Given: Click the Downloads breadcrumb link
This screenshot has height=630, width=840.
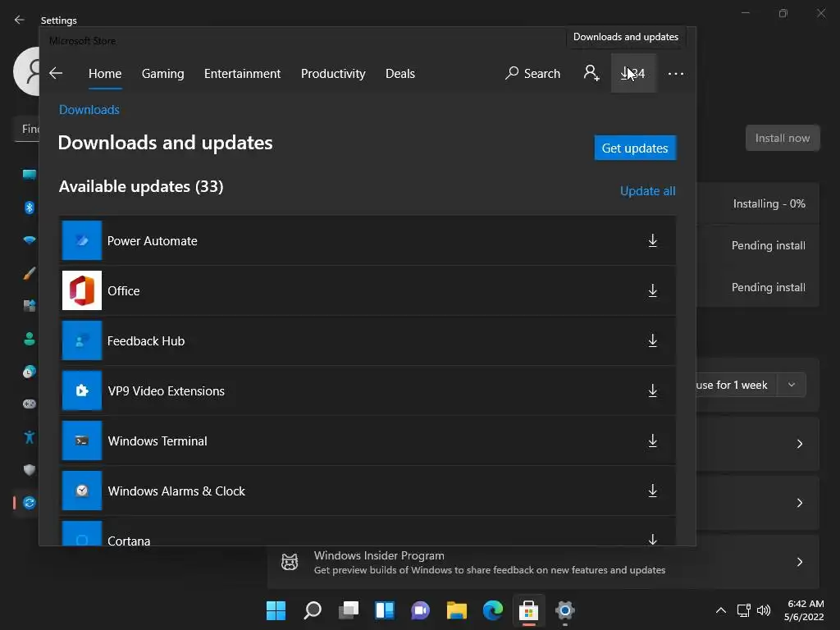Looking at the screenshot, I should point(89,110).
